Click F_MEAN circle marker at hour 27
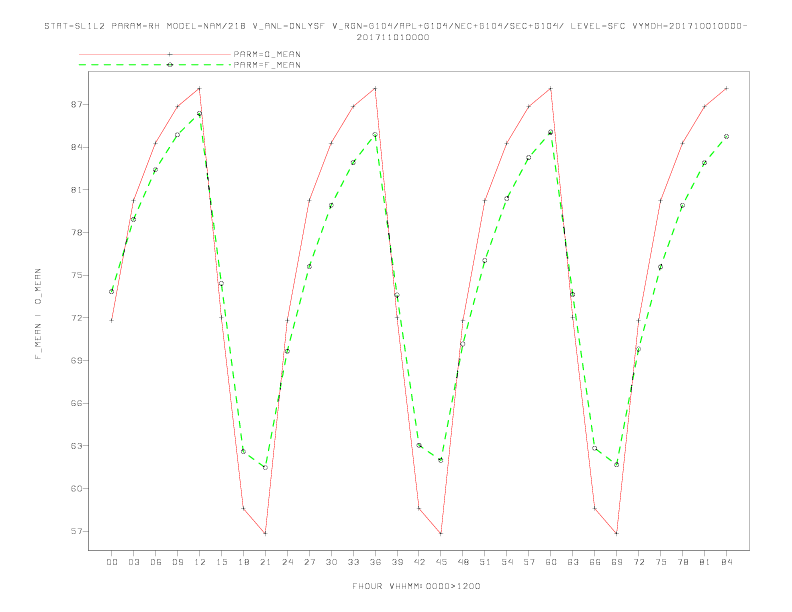792x612 pixels. 309,266
